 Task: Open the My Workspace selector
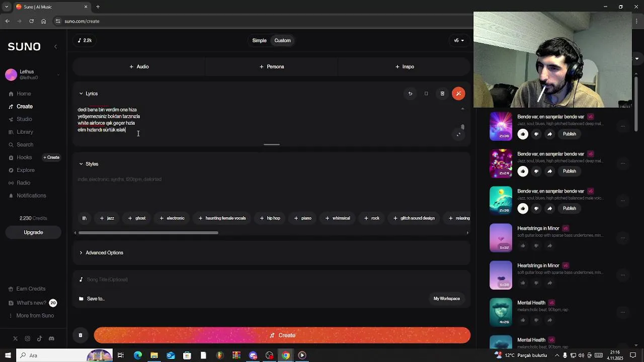(x=447, y=299)
